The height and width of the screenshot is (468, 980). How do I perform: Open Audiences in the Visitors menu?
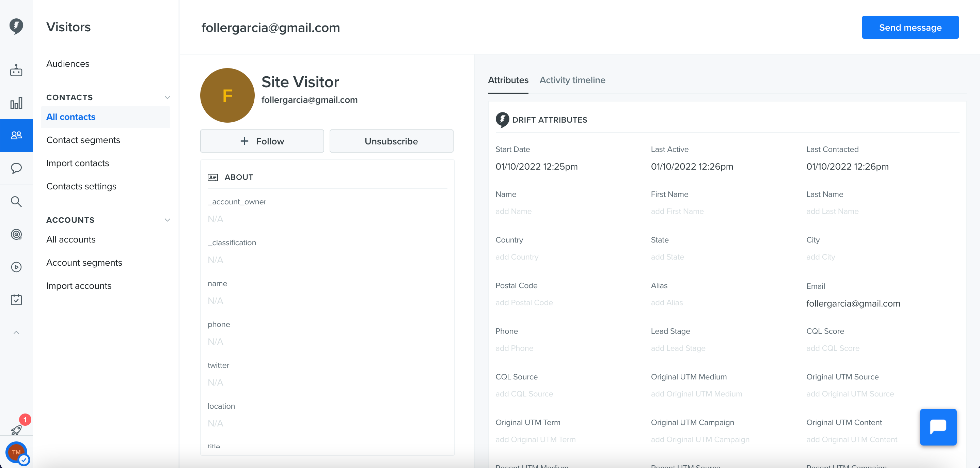pos(68,64)
